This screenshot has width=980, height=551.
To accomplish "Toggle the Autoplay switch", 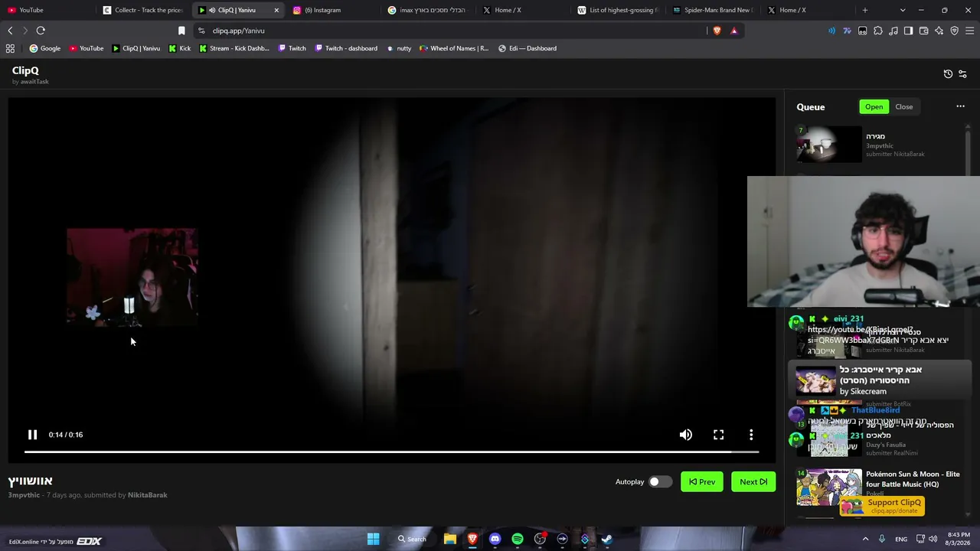I will 660,481.
